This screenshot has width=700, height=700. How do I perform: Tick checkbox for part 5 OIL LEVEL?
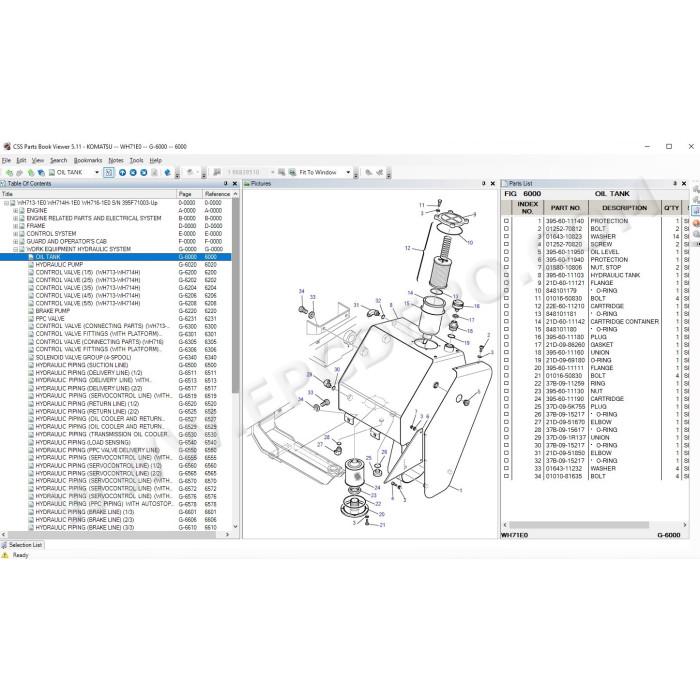click(506, 252)
